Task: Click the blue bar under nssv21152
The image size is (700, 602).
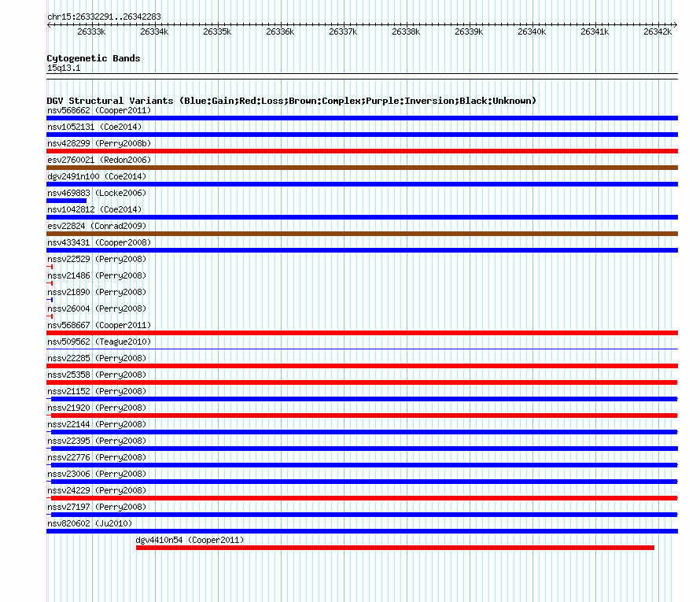Action: coord(362,399)
